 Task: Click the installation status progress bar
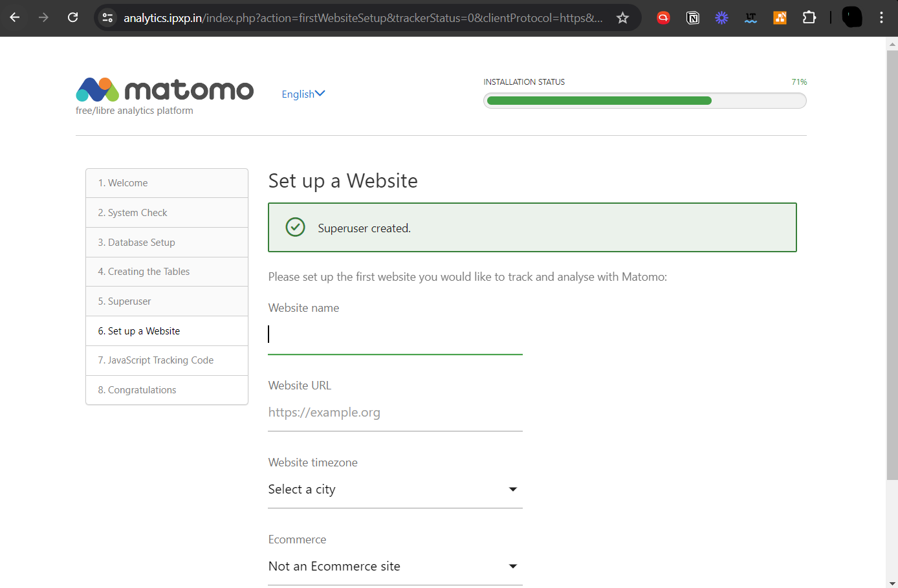[x=645, y=100]
